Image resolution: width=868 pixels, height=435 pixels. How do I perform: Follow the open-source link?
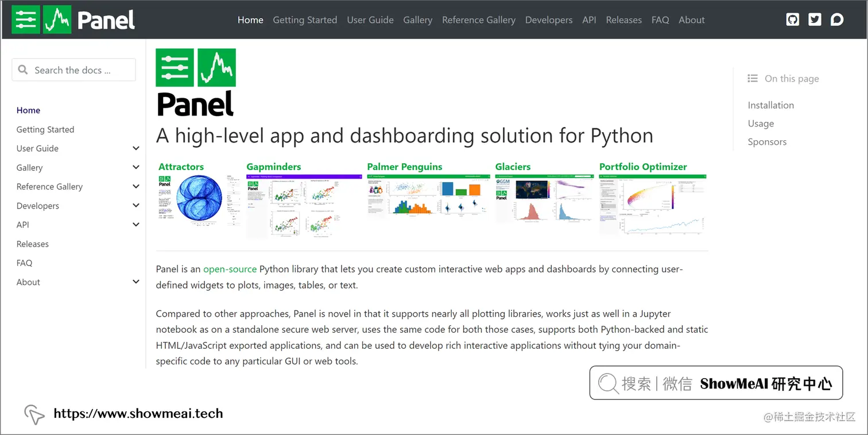pos(230,269)
